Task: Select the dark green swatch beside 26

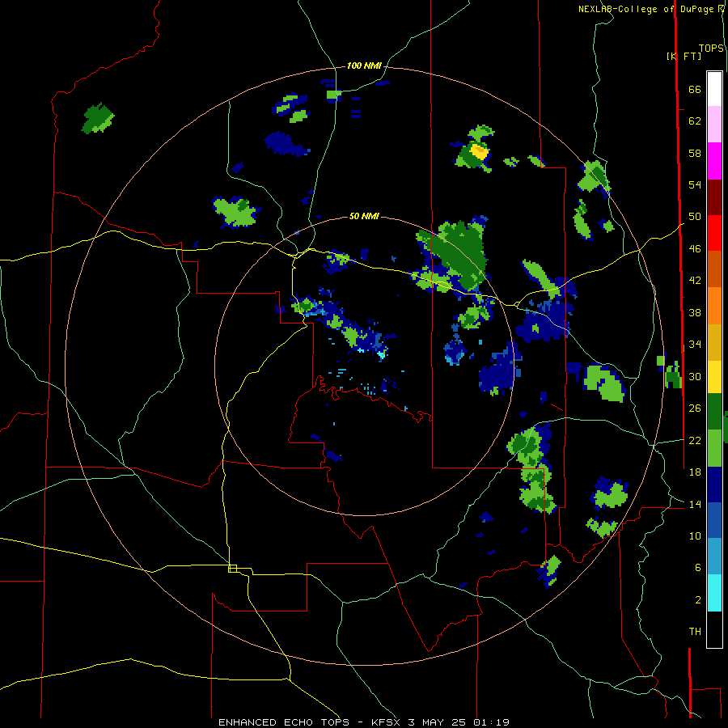Action: (x=714, y=412)
